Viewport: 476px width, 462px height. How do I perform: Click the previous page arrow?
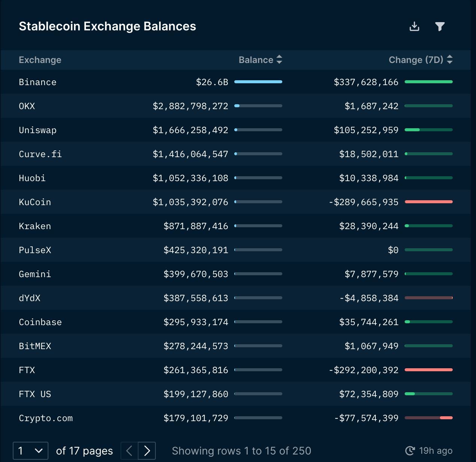pyautogui.click(x=130, y=451)
